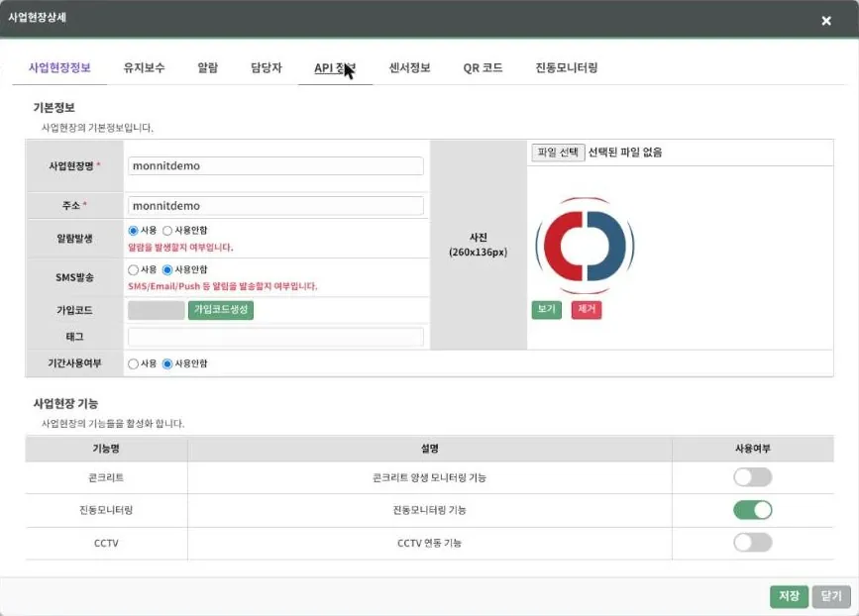Click the 파일 선택 file button
This screenshot has height=616, width=859.
coord(558,153)
